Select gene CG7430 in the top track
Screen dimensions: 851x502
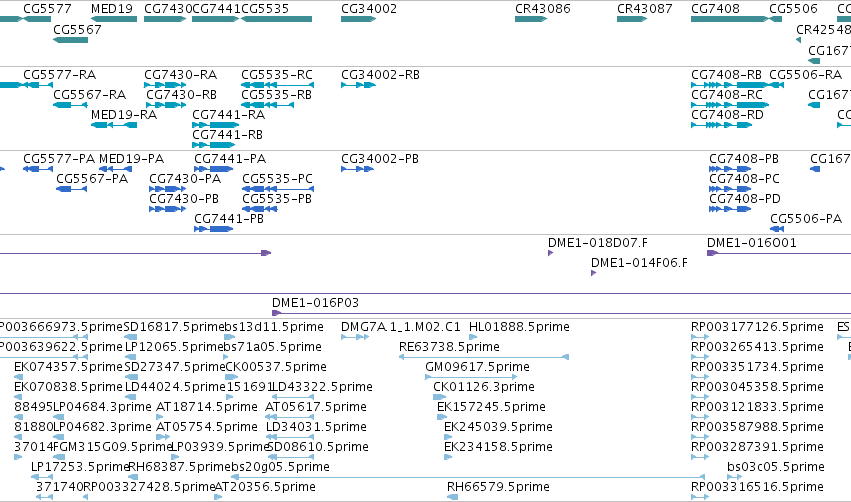[x=165, y=19]
